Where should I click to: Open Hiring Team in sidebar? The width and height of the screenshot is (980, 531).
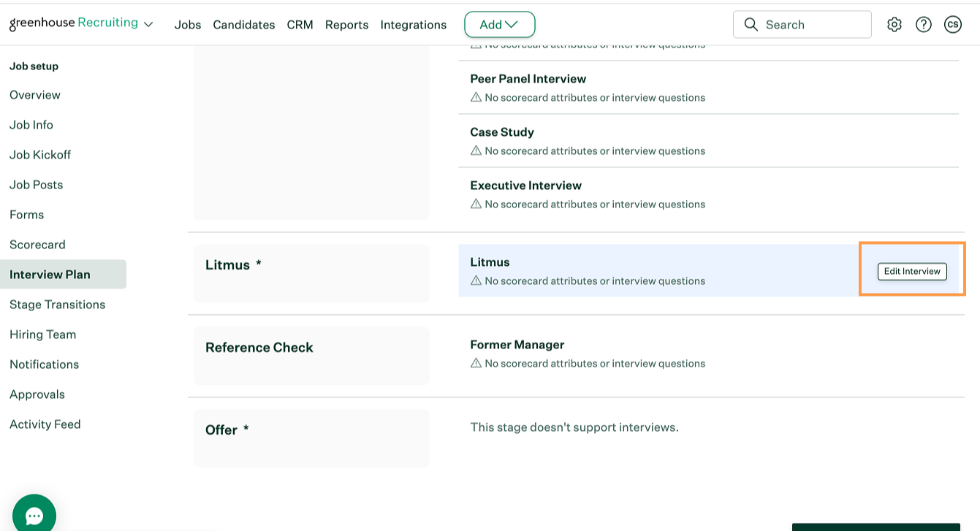(42, 335)
